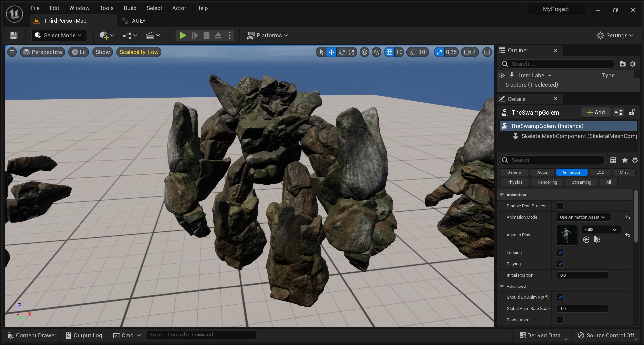
Task: Start Play in Editor with green button
Action: coord(183,35)
